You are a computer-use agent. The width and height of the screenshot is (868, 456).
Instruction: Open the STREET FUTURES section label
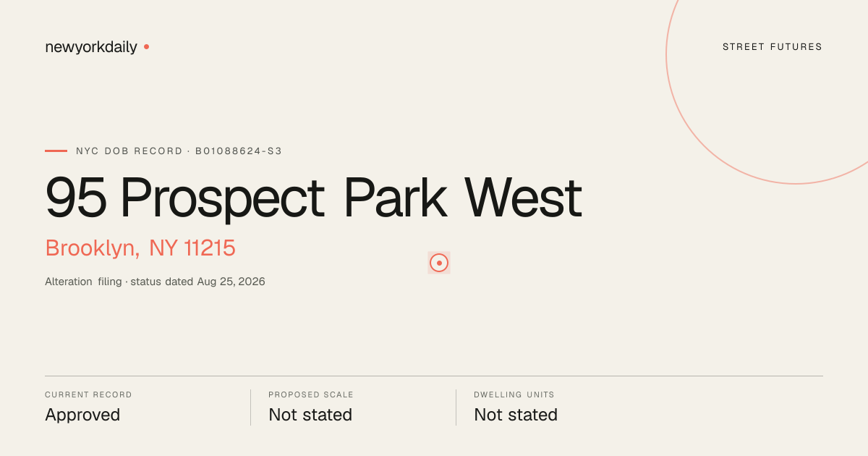[773, 47]
